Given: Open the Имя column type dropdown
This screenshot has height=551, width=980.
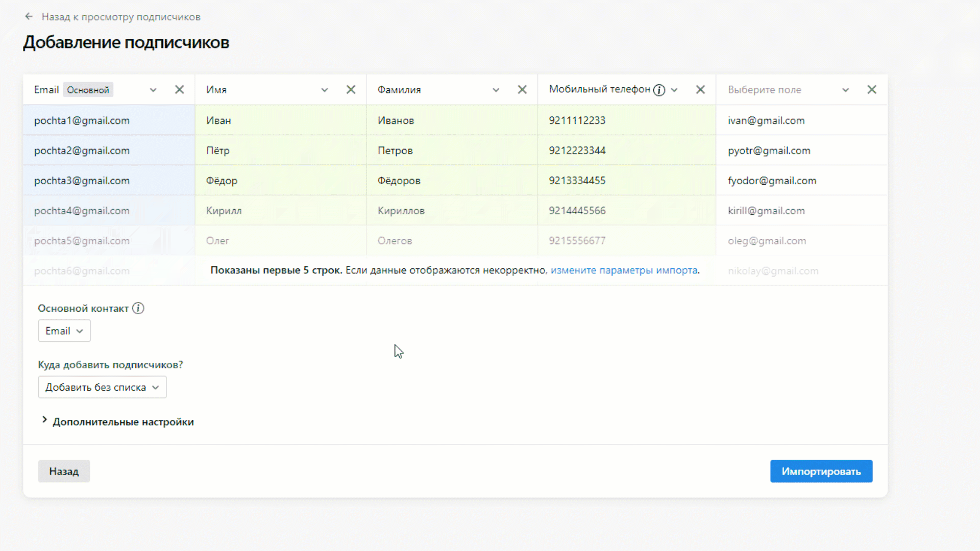Looking at the screenshot, I should (325, 89).
